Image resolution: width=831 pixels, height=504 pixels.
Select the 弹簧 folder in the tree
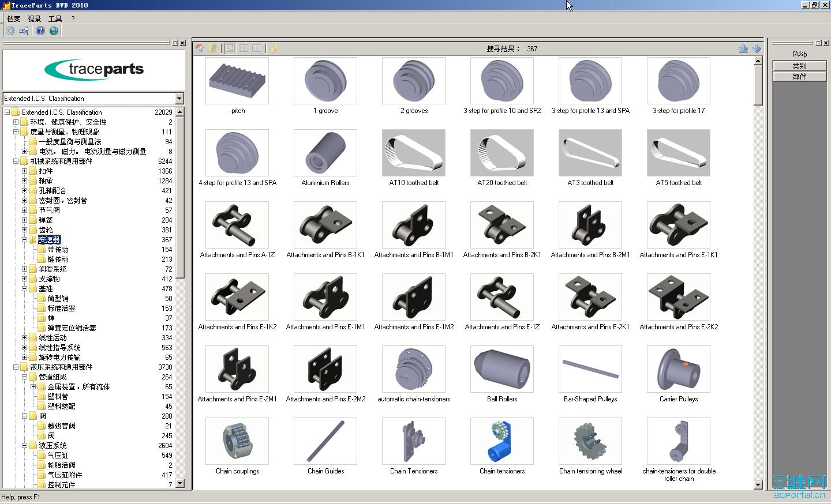pyautogui.click(x=46, y=220)
